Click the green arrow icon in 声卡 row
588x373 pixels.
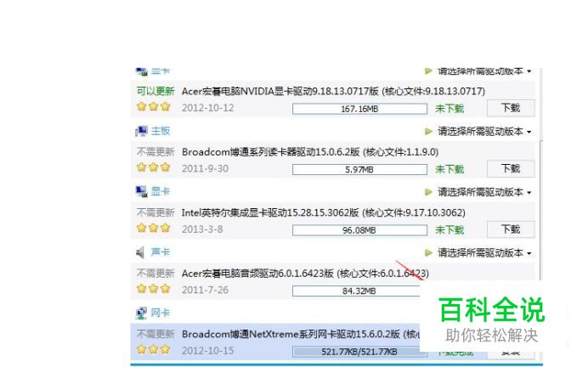pyautogui.click(x=428, y=252)
